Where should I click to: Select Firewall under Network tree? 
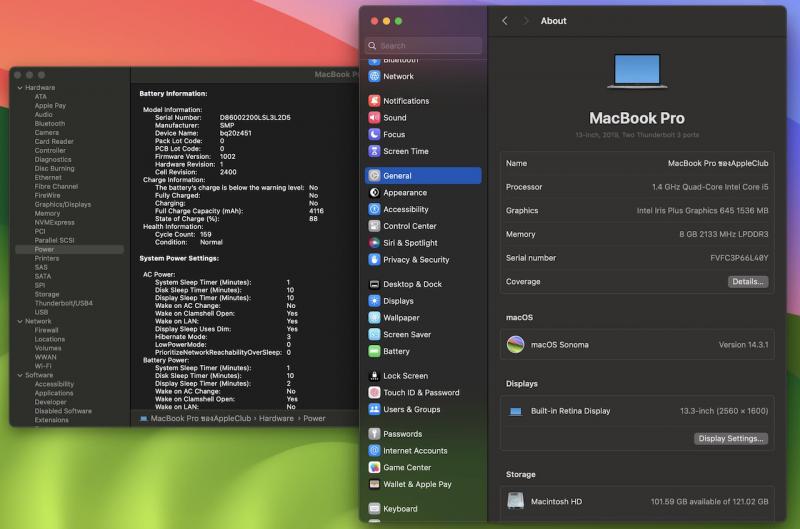coord(46,330)
